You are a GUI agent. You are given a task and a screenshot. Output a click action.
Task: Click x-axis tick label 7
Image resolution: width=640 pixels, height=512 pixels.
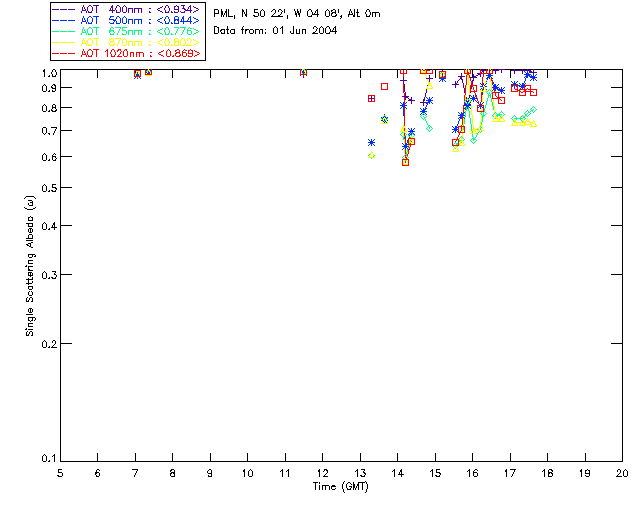pyautogui.click(x=135, y=473)
